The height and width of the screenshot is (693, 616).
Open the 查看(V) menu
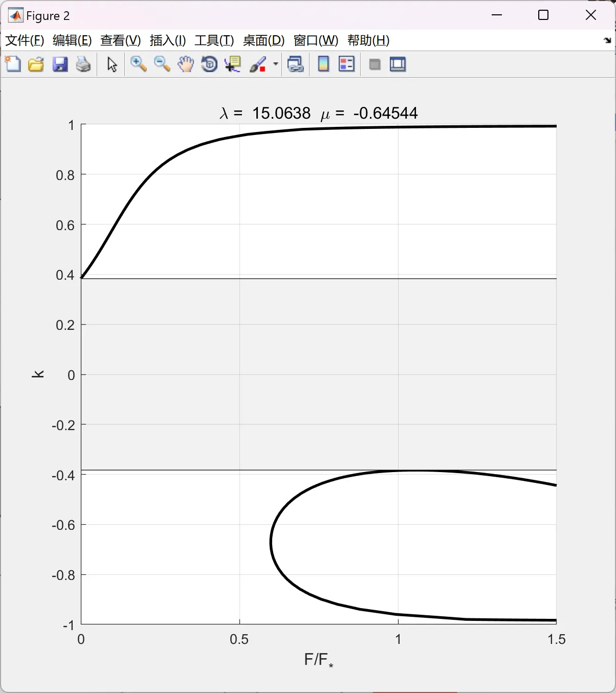(x=121, y=40)
